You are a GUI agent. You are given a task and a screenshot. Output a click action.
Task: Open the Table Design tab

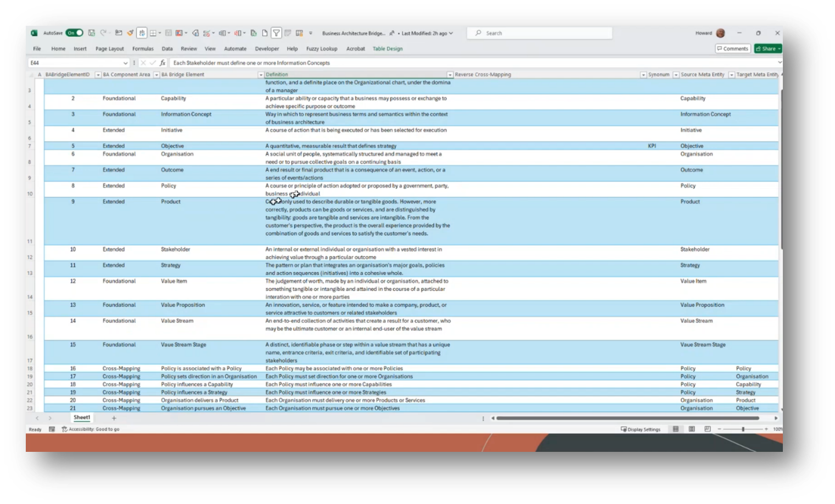388,48
